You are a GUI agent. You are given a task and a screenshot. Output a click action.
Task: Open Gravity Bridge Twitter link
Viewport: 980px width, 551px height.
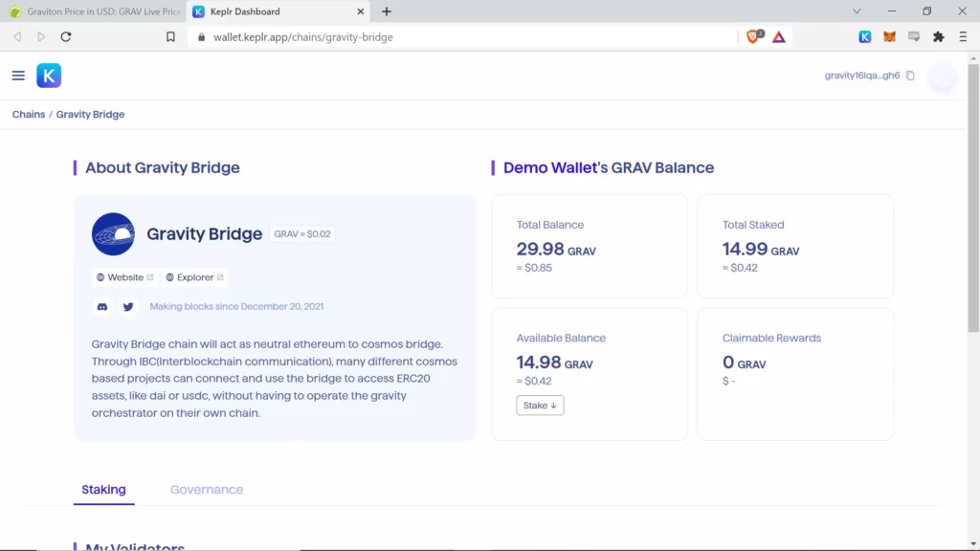[x=128, y=307]
